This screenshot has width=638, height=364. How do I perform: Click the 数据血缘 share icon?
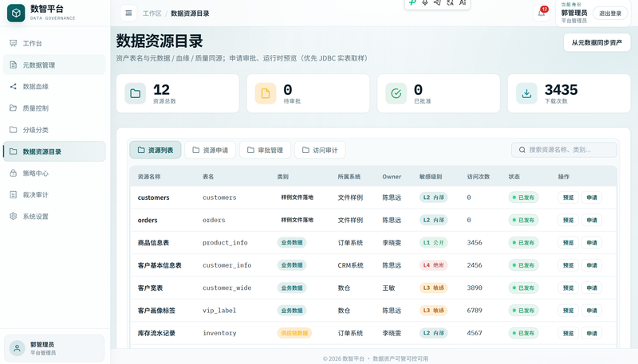14,86
